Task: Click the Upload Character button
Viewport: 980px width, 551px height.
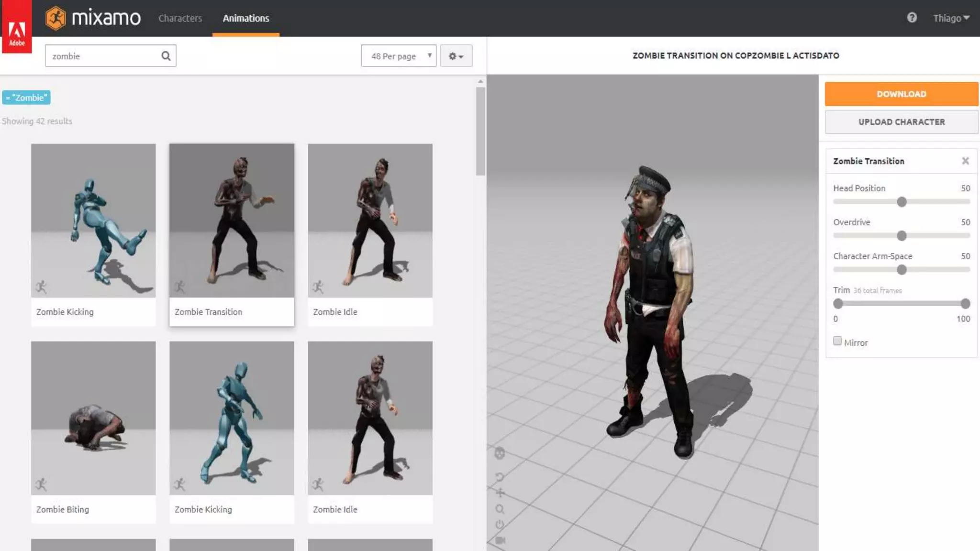Action: click(x=901, y=122)
